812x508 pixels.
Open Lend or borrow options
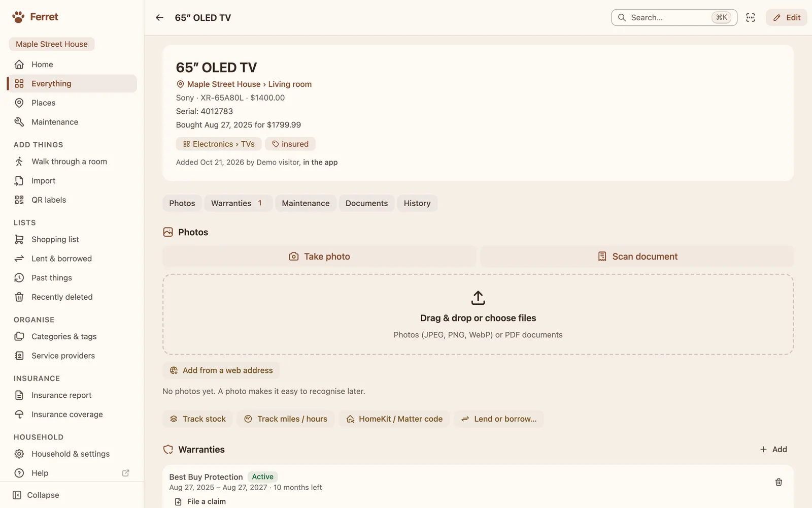pyautogui.click(x=499, y=419)
